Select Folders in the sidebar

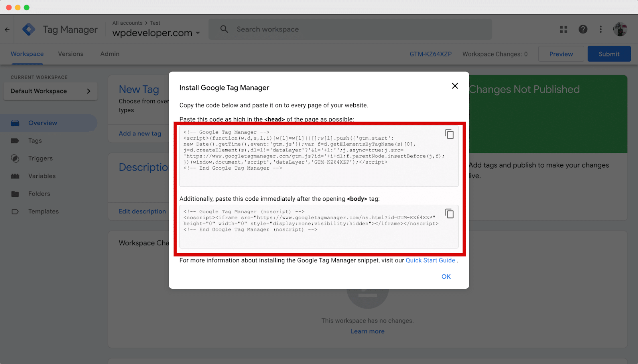(x=39, y=194)
